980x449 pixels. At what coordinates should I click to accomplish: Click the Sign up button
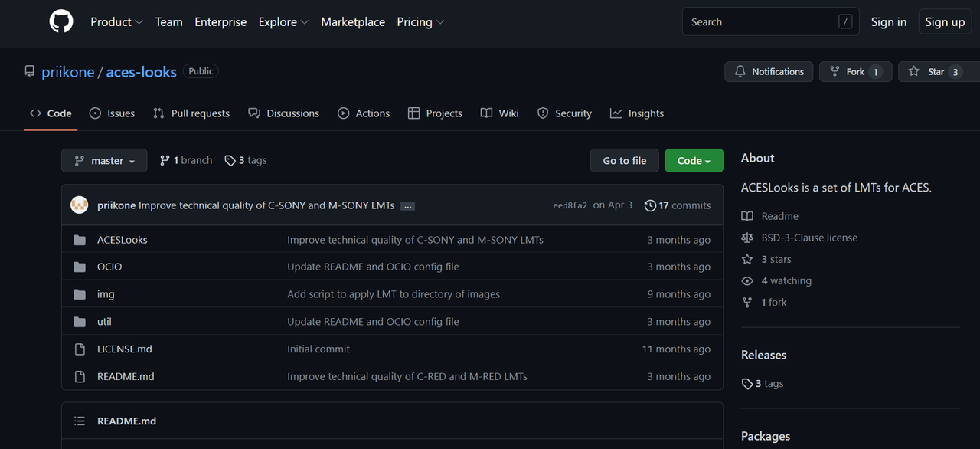click(x=945, y=22)
